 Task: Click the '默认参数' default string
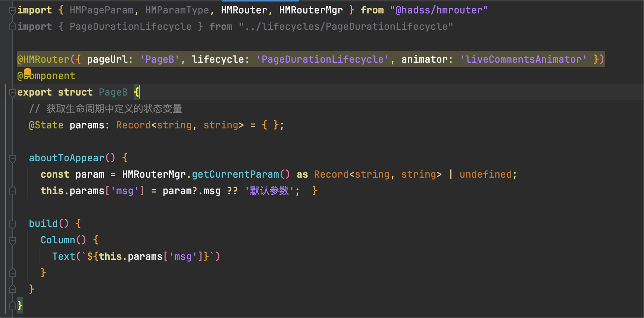click(x=269, y=191)
